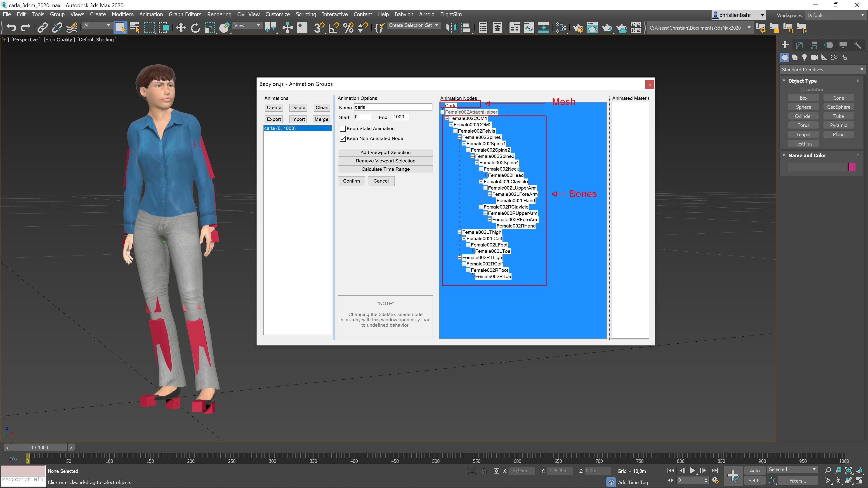Open the Utilities wrench panel

(x=857, y=45)
